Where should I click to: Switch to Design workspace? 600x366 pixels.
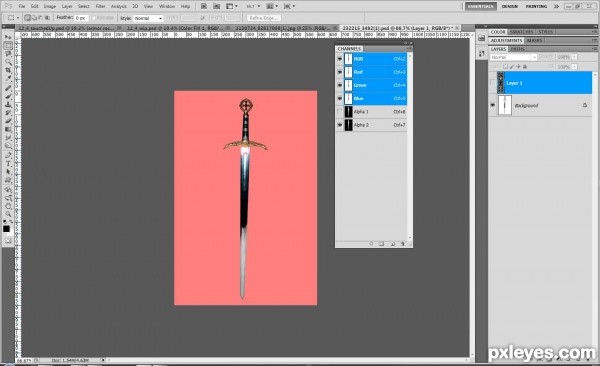[x=510, y=7]
